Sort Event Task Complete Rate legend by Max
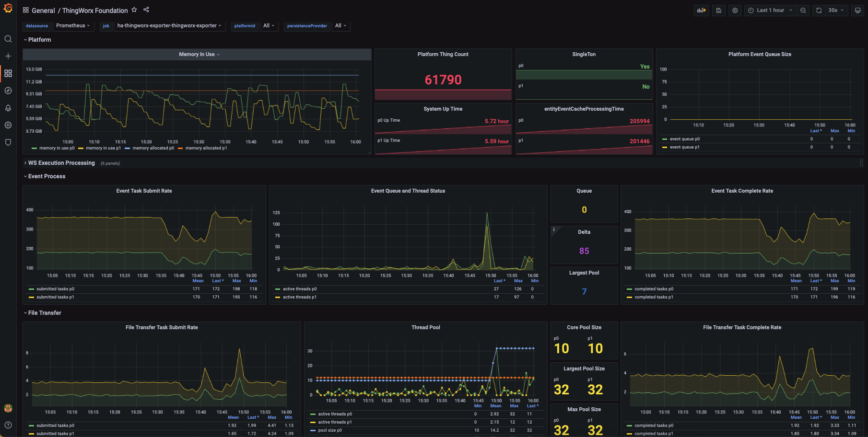Viewport: 868px width, 437px height. point(835,281)
